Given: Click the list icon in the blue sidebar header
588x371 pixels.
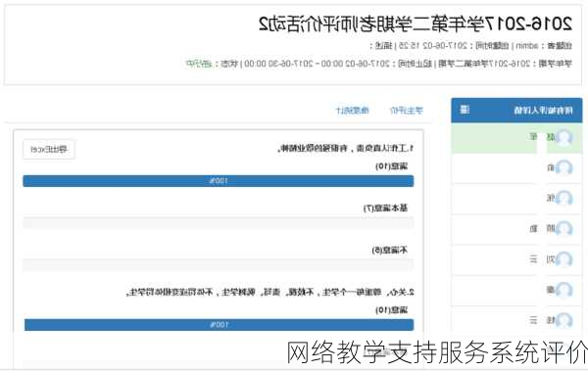Looking at the screenshot, I should click(x=465, y=110).
